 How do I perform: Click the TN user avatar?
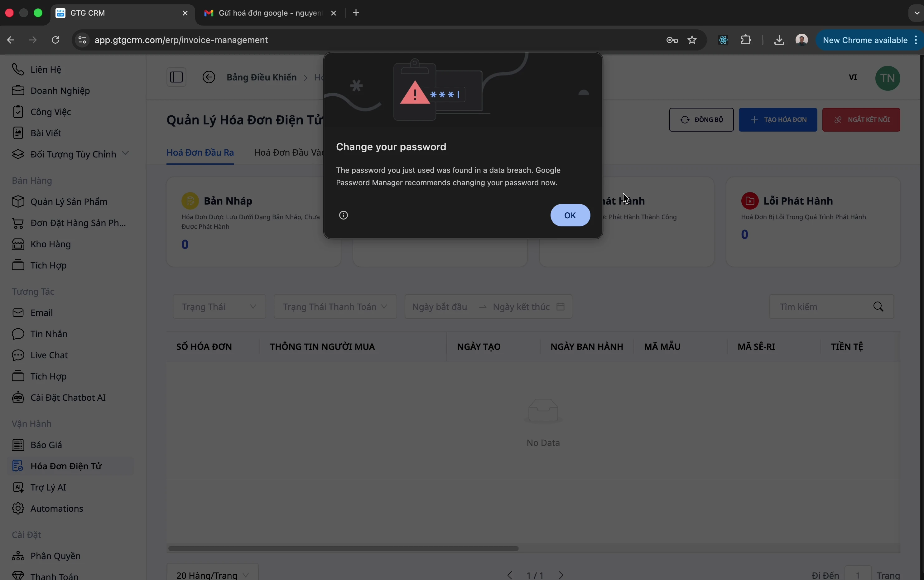(888, 78)
